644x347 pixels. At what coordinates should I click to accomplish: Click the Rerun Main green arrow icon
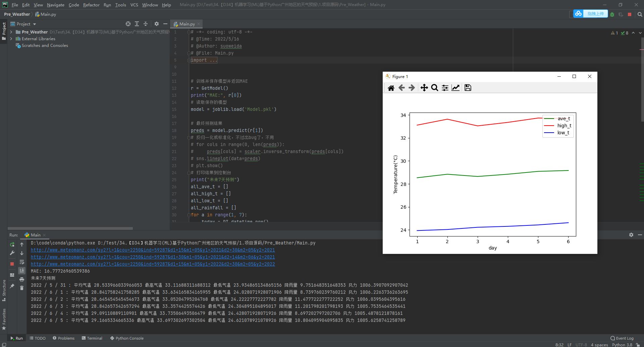tap(12, 245)
